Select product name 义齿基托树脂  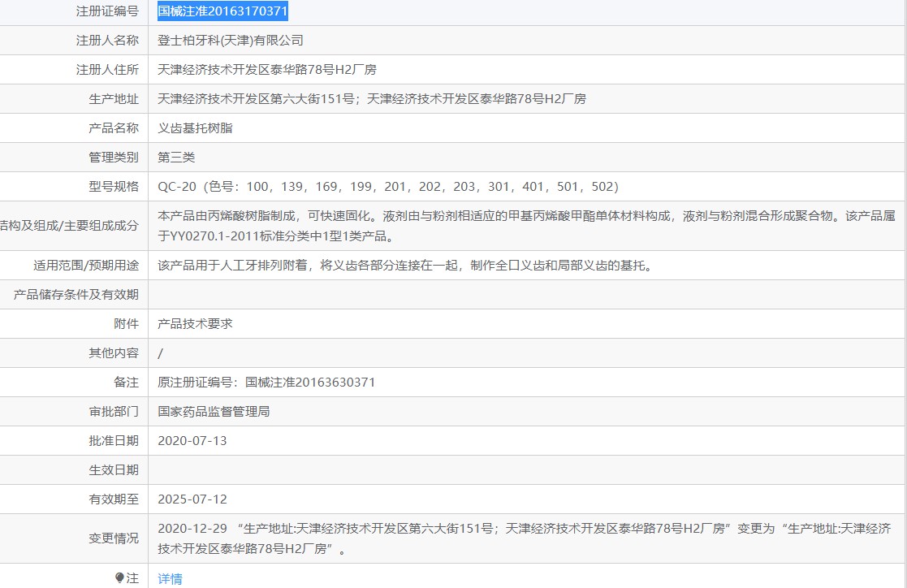pyautogui.click(x=195, y=128)
